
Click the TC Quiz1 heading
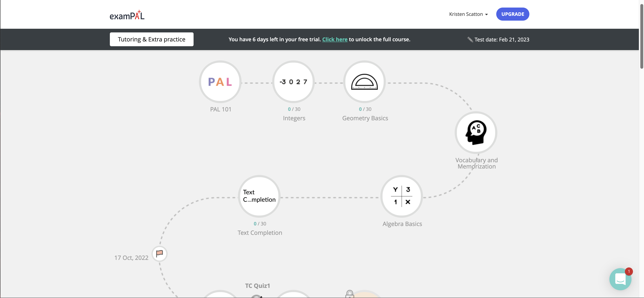tap(257, 285)
